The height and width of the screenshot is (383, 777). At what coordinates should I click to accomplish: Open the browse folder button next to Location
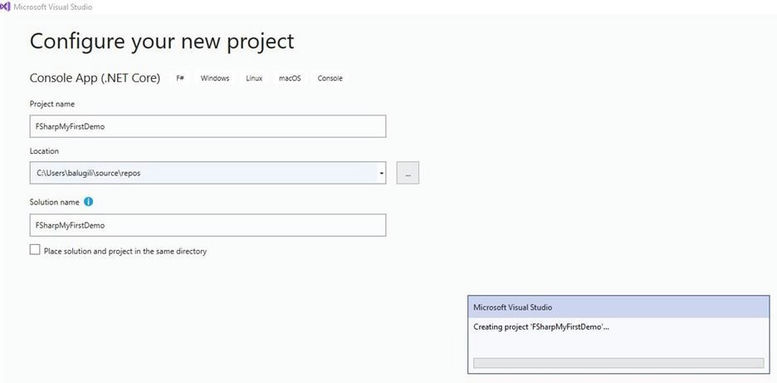pos(408,173)
